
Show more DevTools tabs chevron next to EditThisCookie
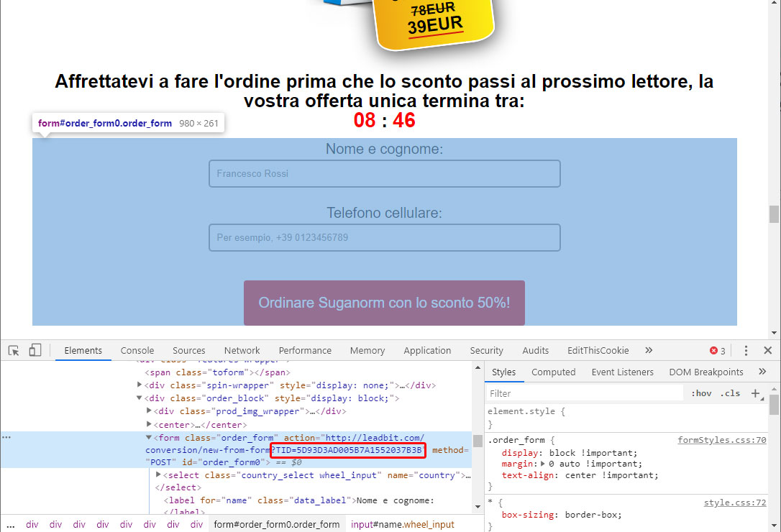649,350
